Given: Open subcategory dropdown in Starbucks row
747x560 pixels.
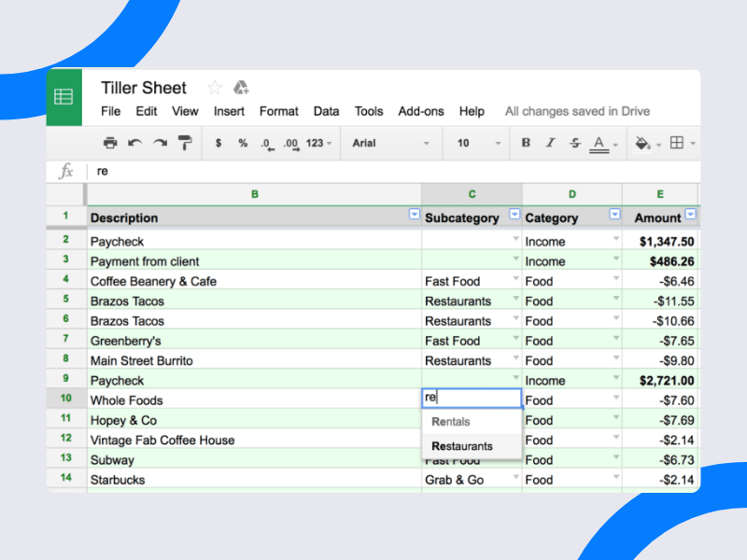Looking at the screenshot, I should point(515,476).
